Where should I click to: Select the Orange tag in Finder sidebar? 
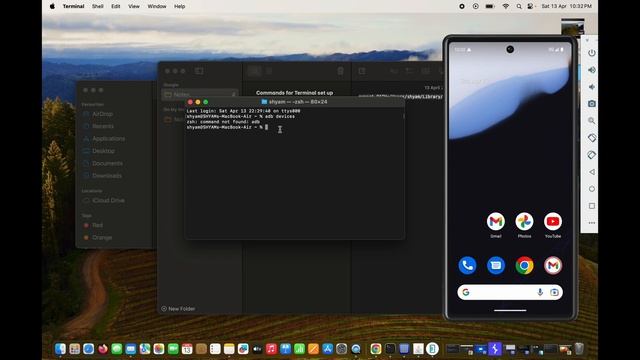(102, 237)
